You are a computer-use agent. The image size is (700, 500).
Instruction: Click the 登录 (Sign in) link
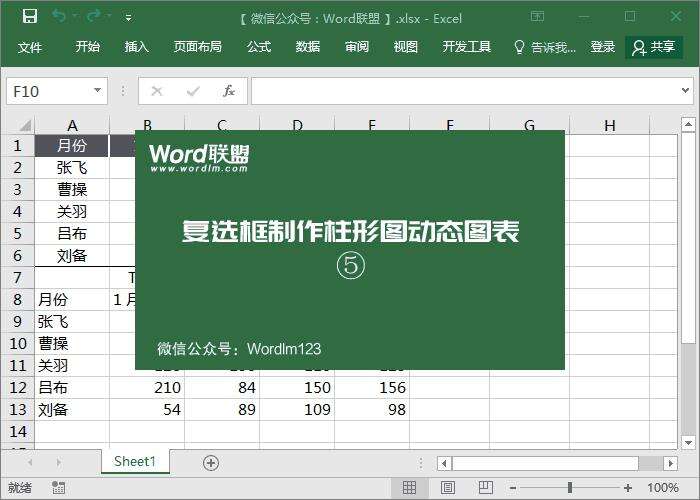pos(603,47)
